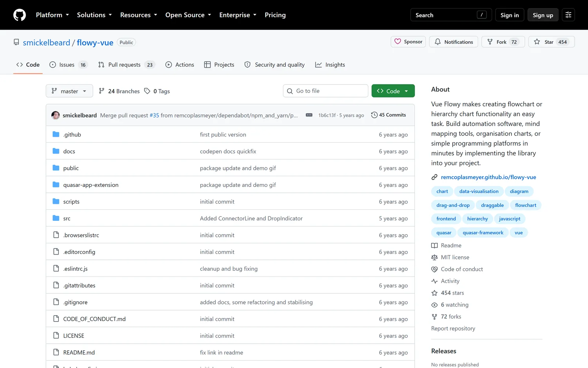Click the fork icon beside 72 forks
This screenshot has width=588, height=368.
click(434, 317)
